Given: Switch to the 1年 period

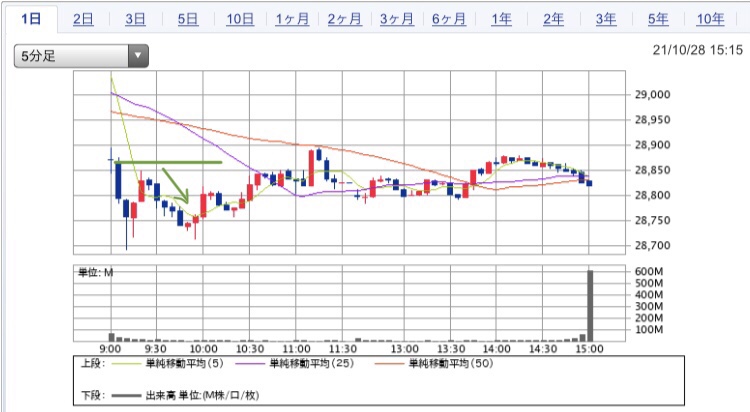Looking at the screenshot, I should (x=501, y=19).
